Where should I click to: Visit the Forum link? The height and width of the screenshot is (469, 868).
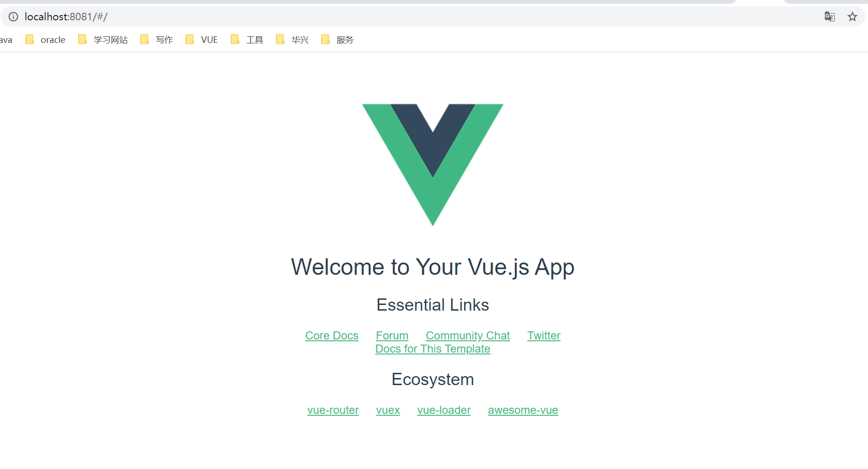[392, 336]
